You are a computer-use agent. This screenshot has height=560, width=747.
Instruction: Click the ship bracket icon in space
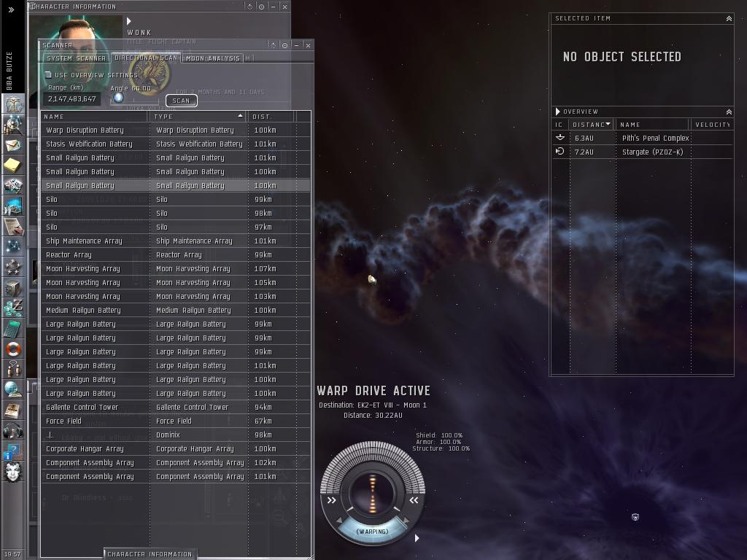(x=372, y=280)
